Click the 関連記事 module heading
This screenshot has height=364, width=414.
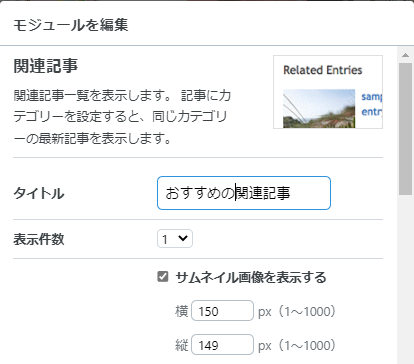click(x=46, y=65)
